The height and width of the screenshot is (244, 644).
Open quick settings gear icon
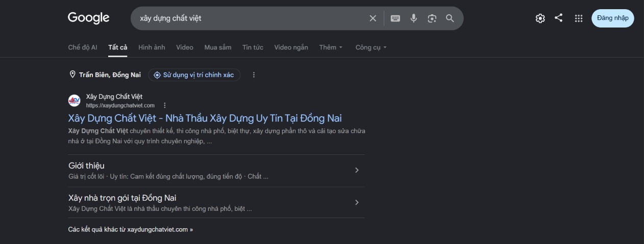pos(540,18)
